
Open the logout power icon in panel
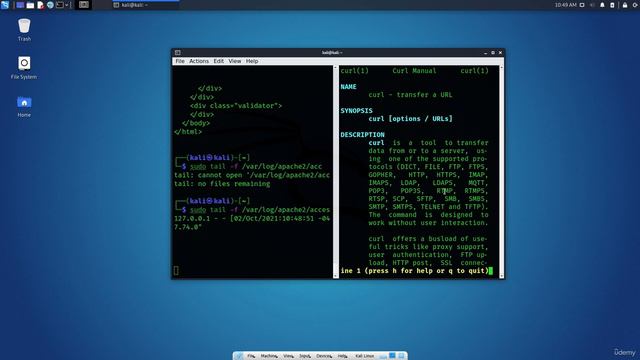pyautogui.click(x=636, y=5)
